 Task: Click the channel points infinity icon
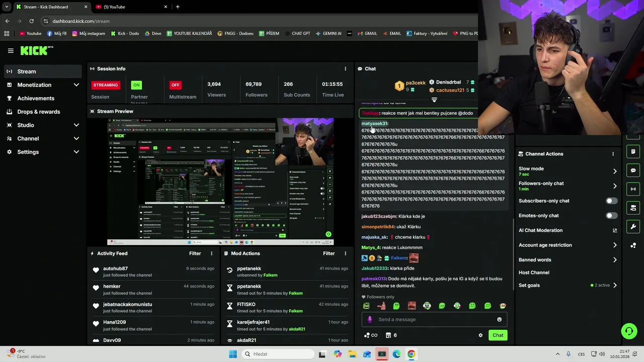[x=370, y=335]
